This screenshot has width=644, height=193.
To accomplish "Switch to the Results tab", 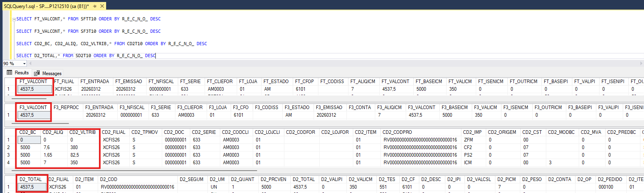I will click(18, 73).
